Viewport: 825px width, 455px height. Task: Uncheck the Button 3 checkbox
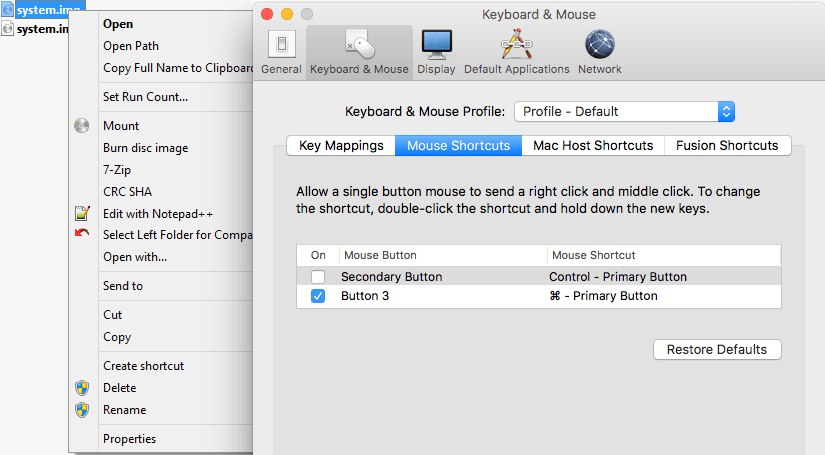click(x=318, y=296)
